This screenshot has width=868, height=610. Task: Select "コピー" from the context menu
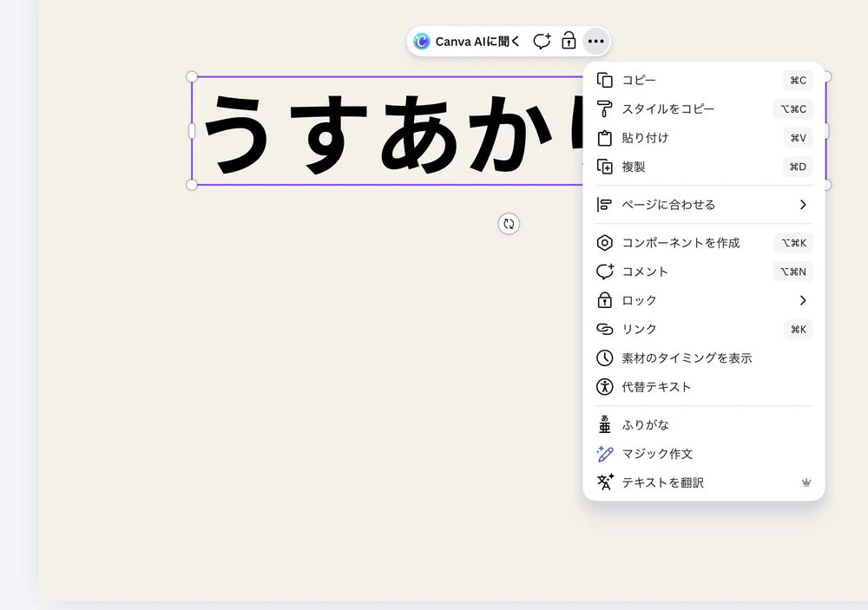click(x=704, y=80)
